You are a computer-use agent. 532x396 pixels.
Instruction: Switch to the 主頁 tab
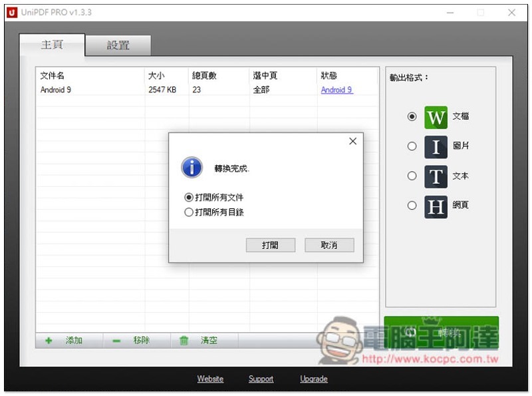coord(52,45)
